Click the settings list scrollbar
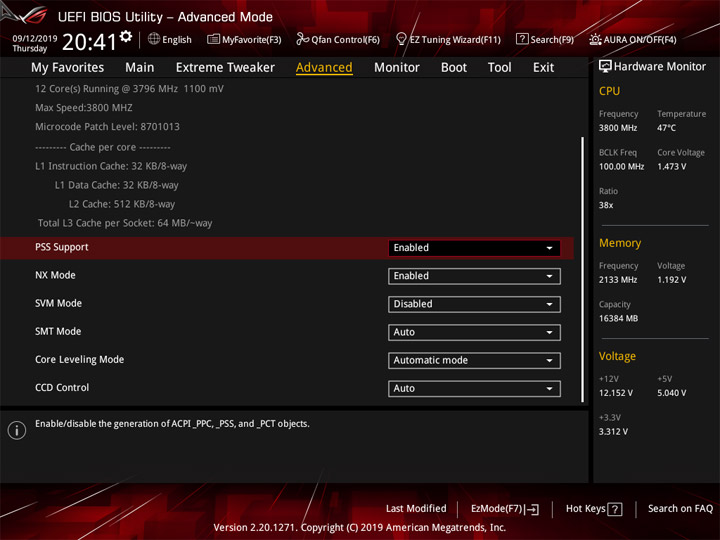The width and height of the screenshot is (720, 540). 583,270
